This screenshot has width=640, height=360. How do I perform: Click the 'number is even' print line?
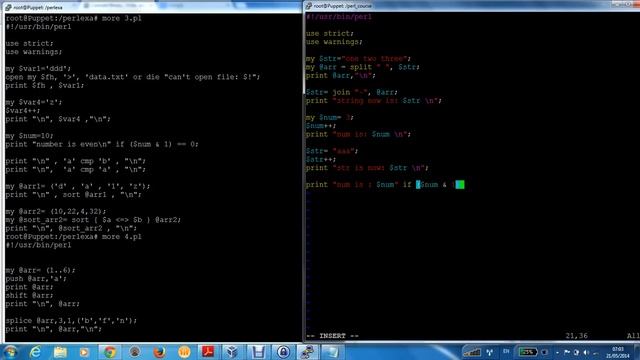[x=102, y=144]
